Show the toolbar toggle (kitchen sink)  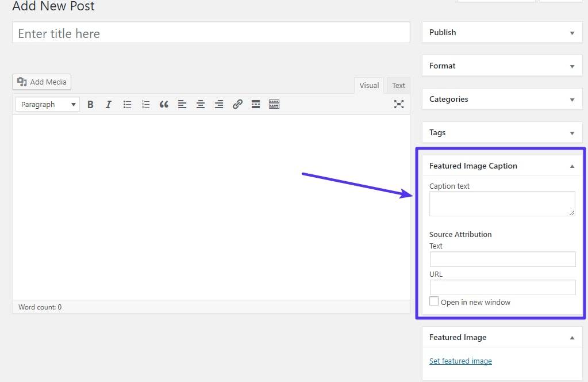pos(274,104)
